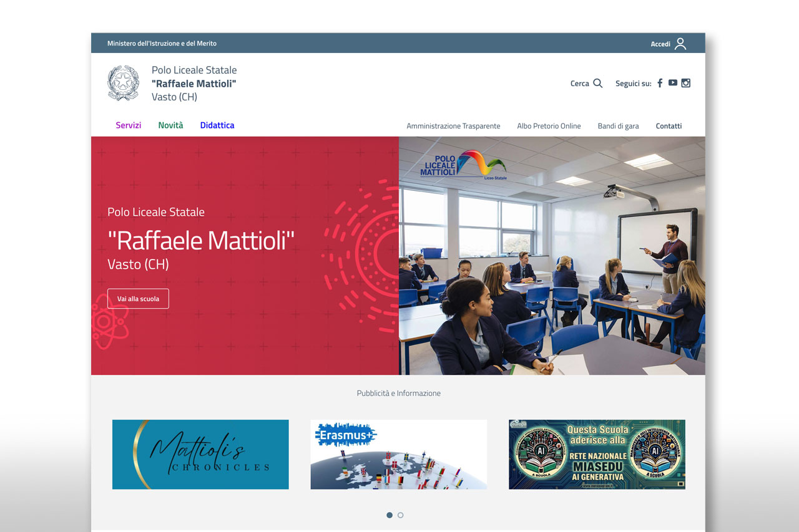This screenshot has width=799, height=532.
Task: Click the classroom hero photo
Action: click(x=552, y=256)
